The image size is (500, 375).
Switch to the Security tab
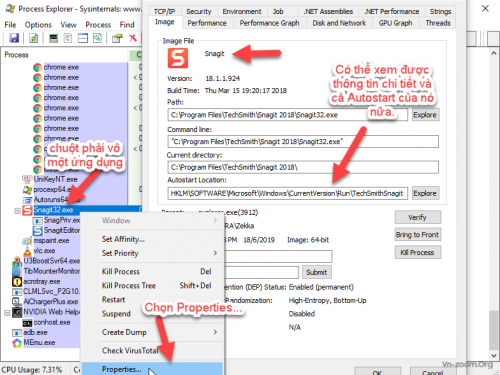(x=199, y=11)
